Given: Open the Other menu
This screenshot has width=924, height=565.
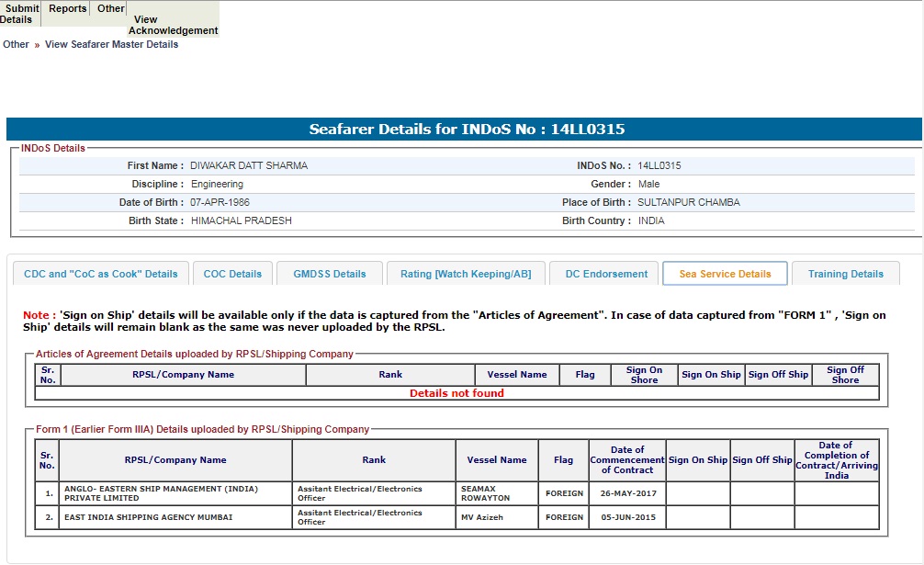Looking at the screenshot, I should 111,8.
